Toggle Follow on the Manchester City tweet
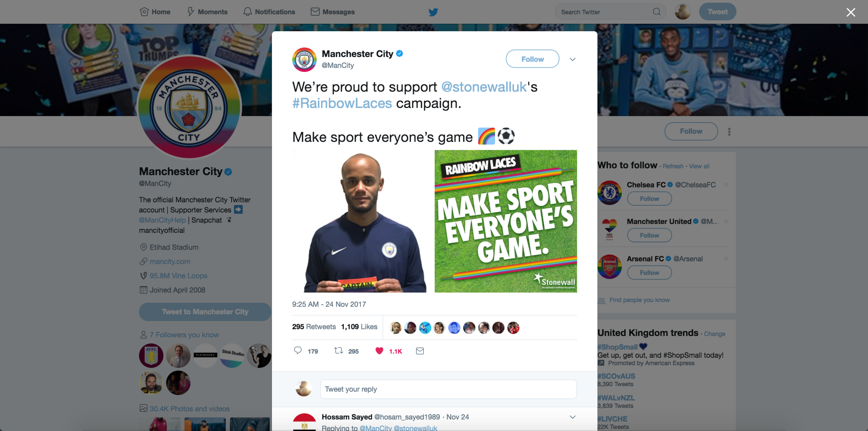 pos(532,59)
